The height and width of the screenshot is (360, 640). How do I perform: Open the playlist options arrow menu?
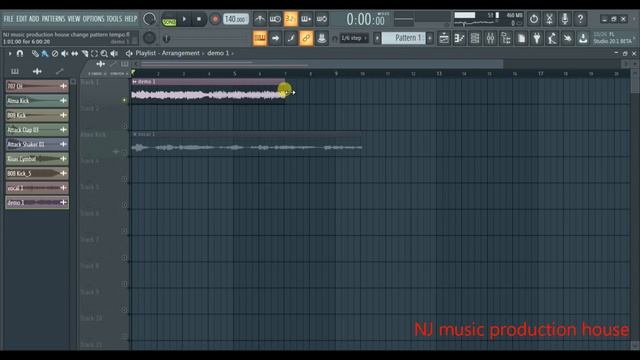click(x=10, y=53)
